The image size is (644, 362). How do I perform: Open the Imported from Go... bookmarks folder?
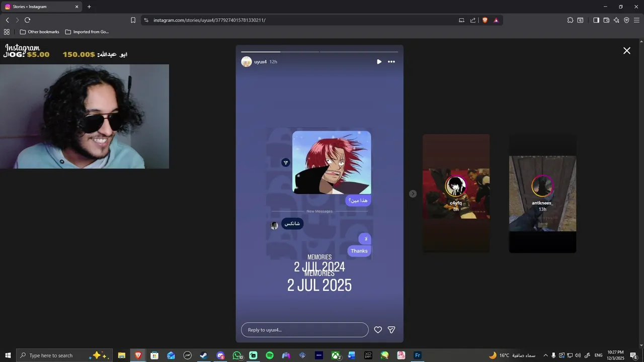87,32
